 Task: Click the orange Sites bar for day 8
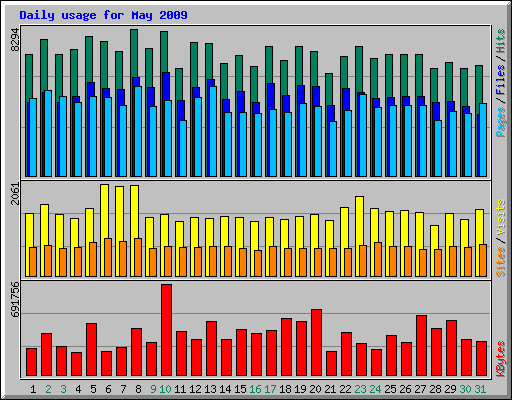pyautogui.click(x=138, y=257)
